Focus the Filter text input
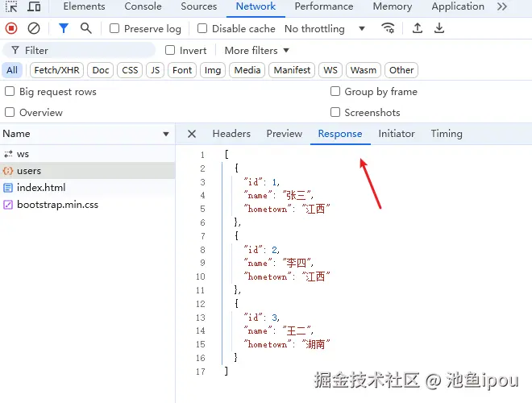 click(79, 51)
